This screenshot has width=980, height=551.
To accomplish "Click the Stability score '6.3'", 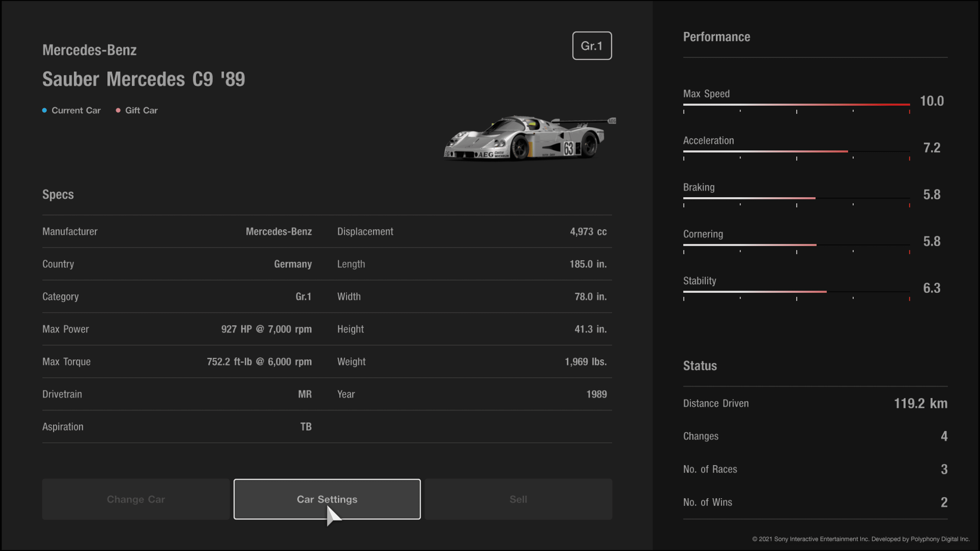I will tap(932, 288).
